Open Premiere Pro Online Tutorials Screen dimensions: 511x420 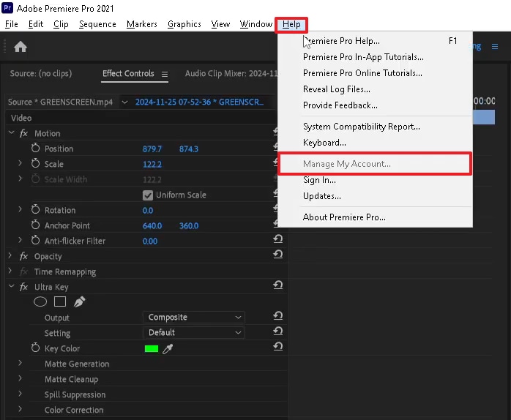tap(375, 73)
